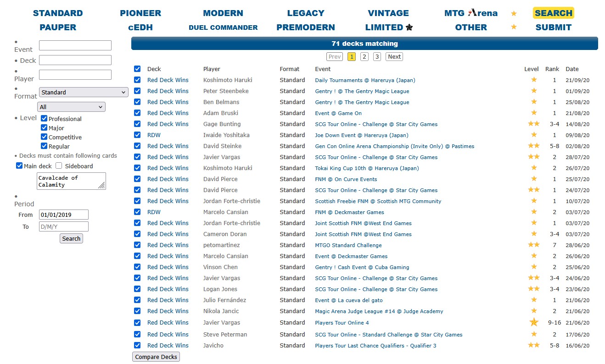Open the STANDARD format tab
The height and width of the screenshot is (364, 605).
coord(58,13)
